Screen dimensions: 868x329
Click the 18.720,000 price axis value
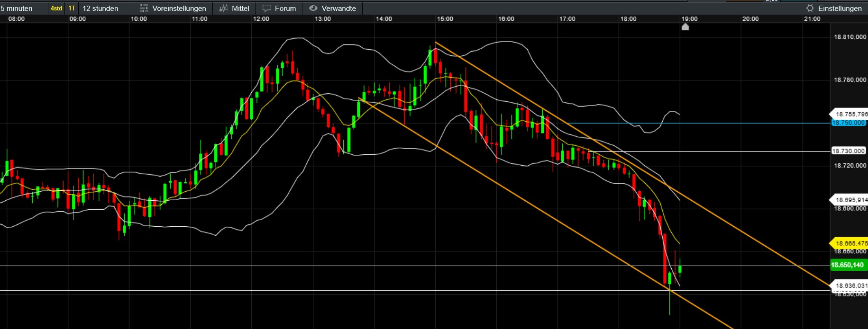pyautogui.click(x=850, y=166)
